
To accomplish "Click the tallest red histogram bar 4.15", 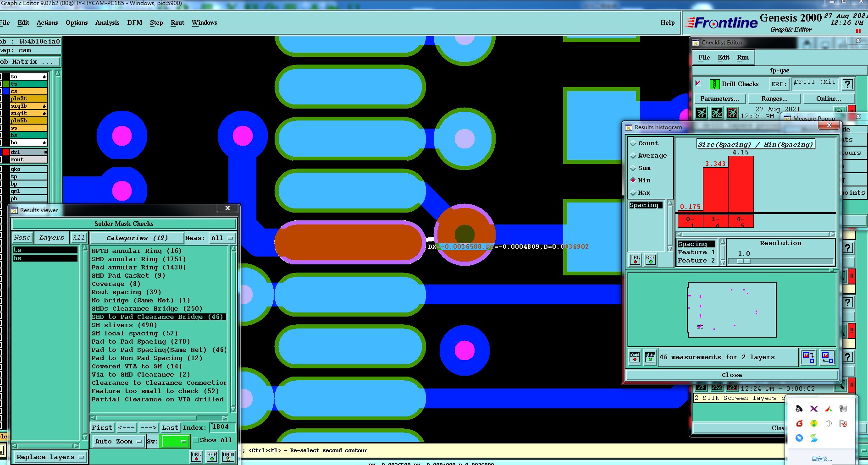I will click(x=741, y=184).
